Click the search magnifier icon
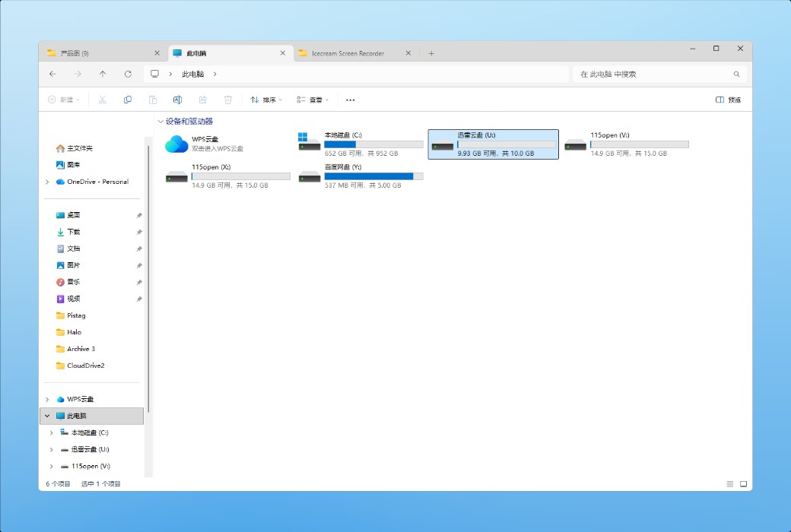Screen dimensions: 791x532 coord(736,74)
